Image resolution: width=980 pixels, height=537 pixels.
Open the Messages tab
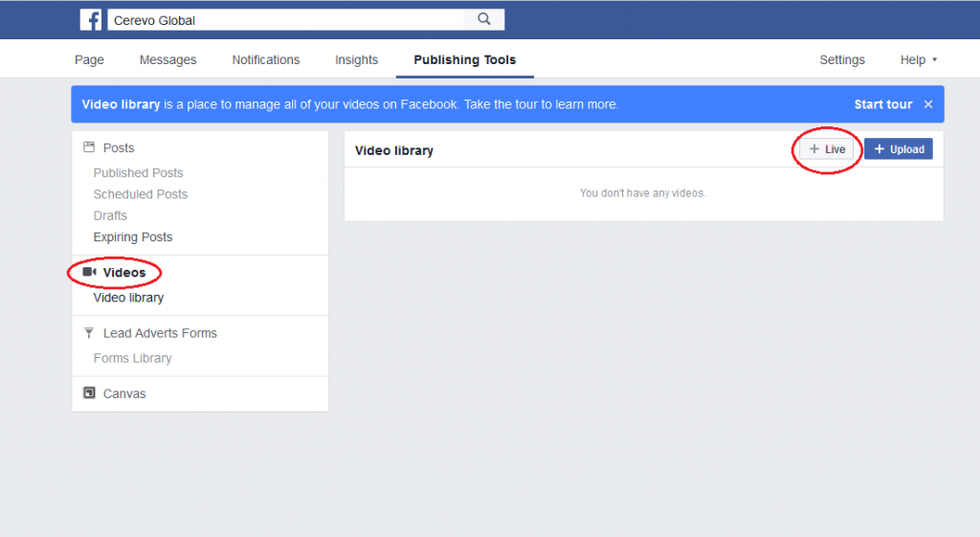click(x=168, y=60)
